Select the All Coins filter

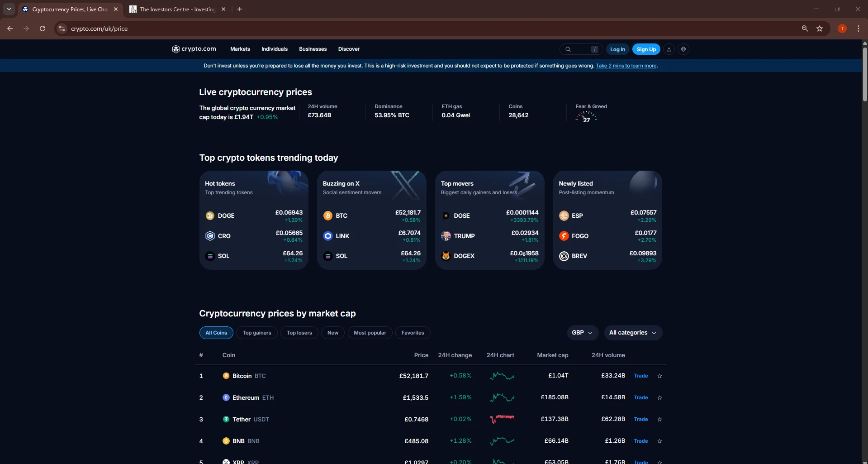216,333
